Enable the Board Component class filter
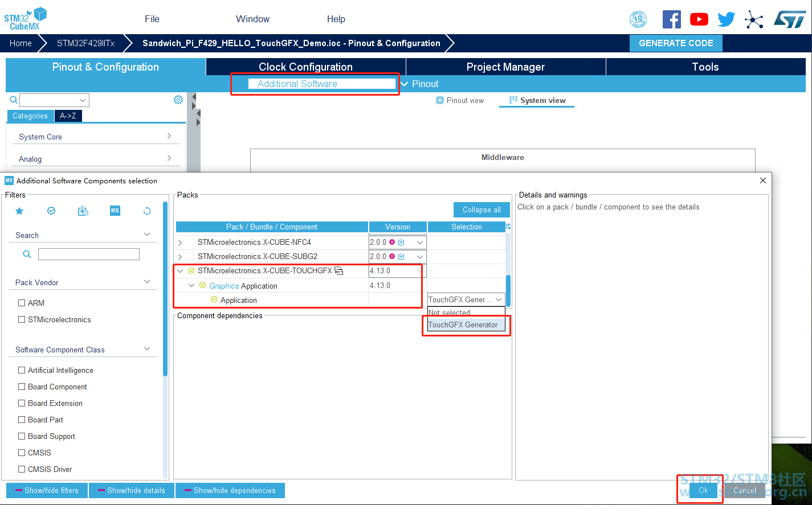 pos(22,387)
